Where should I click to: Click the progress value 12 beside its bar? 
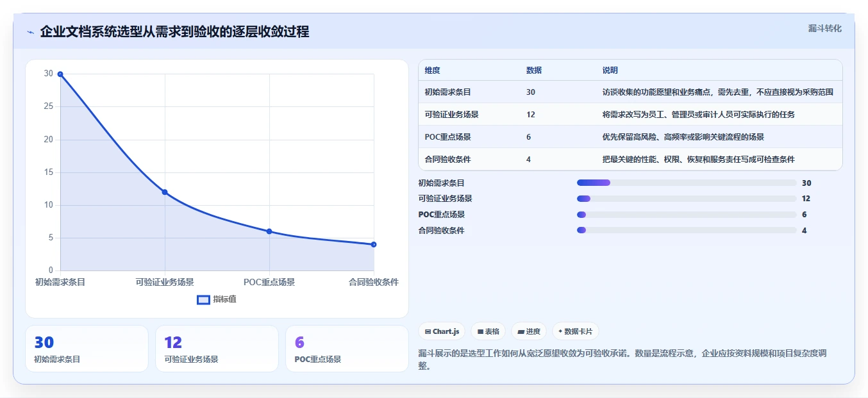[x=806, y=199]
